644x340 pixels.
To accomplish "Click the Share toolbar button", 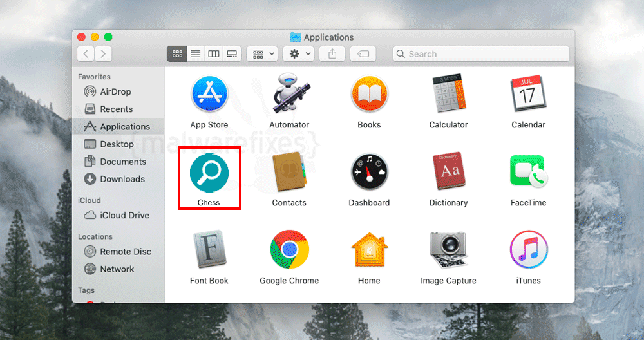I will 332,54.
